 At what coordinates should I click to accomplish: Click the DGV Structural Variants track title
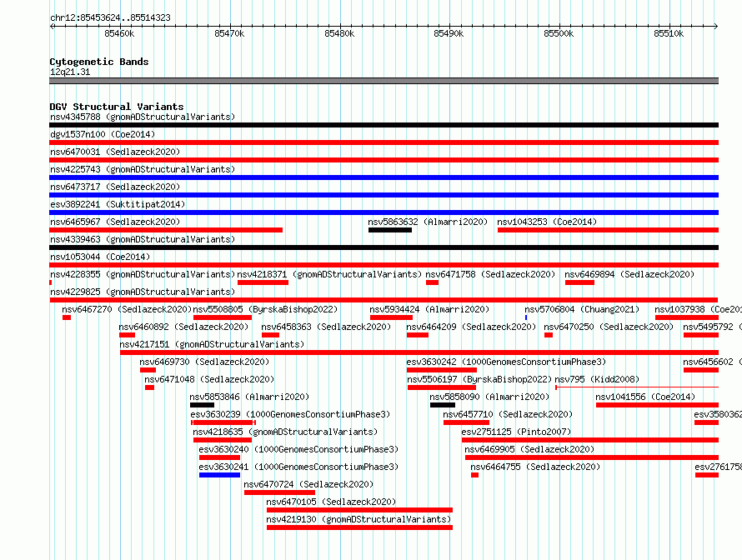pos(117,107)
